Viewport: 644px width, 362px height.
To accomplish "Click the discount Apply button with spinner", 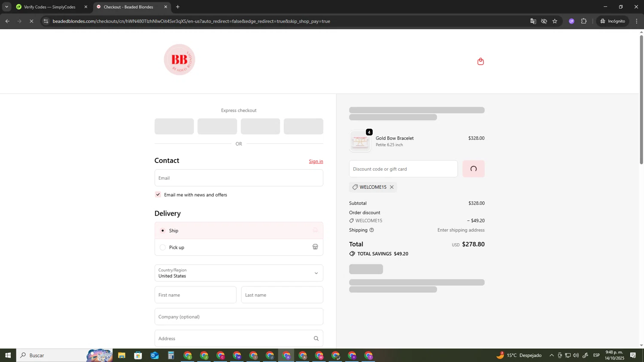I will point(474,169).
